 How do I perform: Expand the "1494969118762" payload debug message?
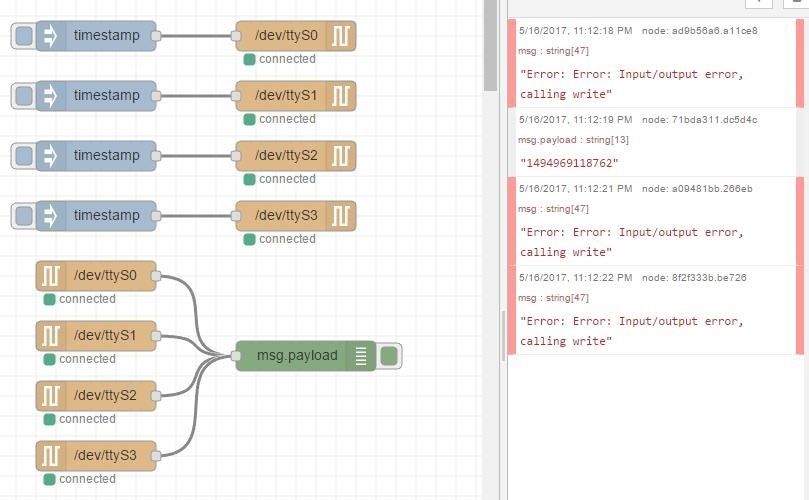point(569,162)
